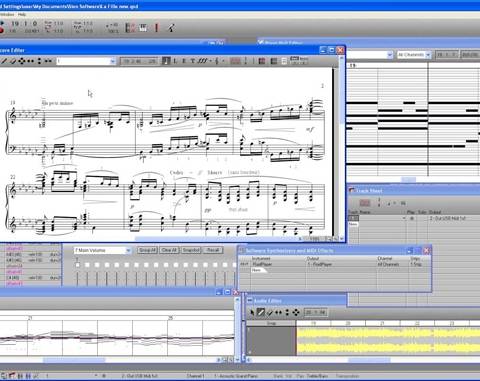Toggle the fifth fader checkbox in mixer
The image size is (480, 381).
(117, 265)
